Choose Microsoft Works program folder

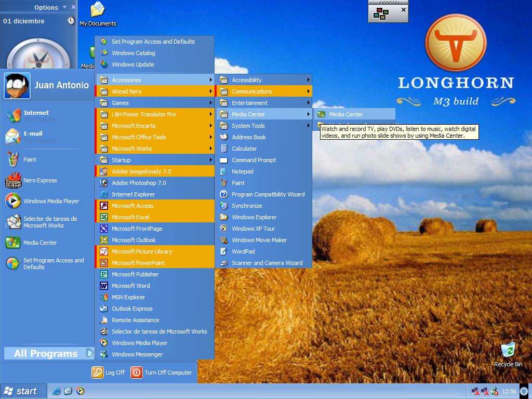[155, 149]
